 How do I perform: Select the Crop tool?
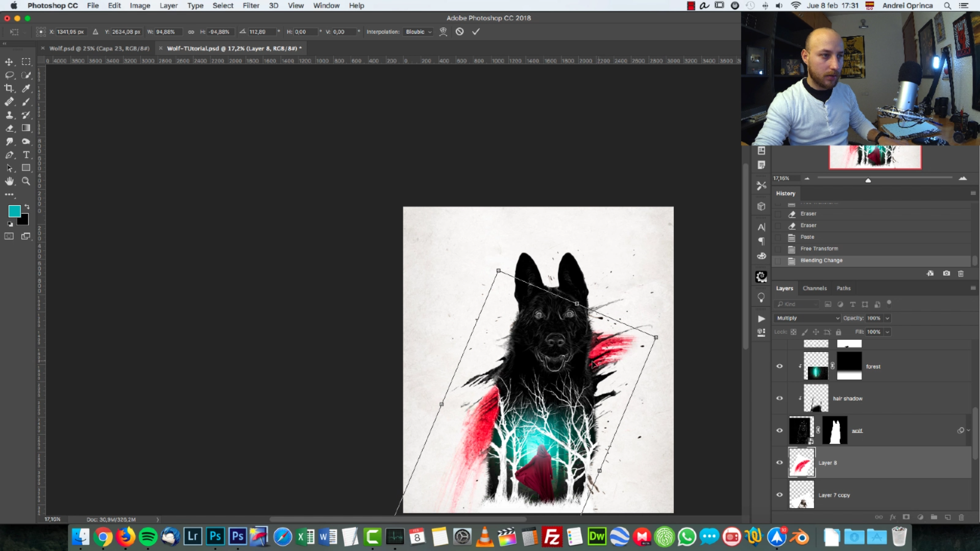[9, 88]
